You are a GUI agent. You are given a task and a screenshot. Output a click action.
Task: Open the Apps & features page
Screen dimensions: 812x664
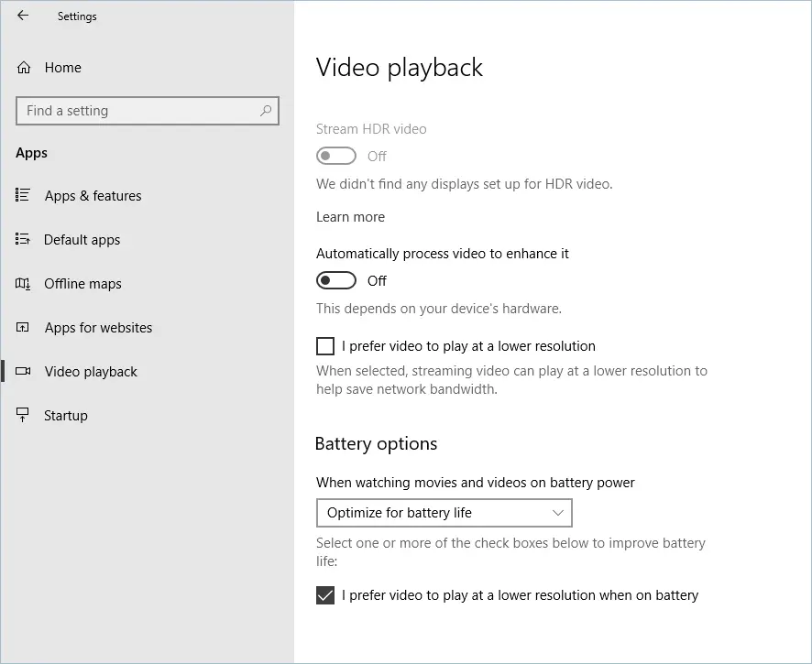[x=93, y=196]
